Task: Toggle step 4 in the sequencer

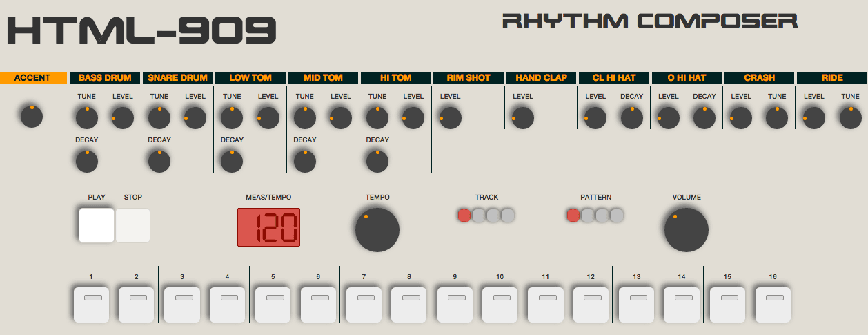Action: [x=227, y=305]
